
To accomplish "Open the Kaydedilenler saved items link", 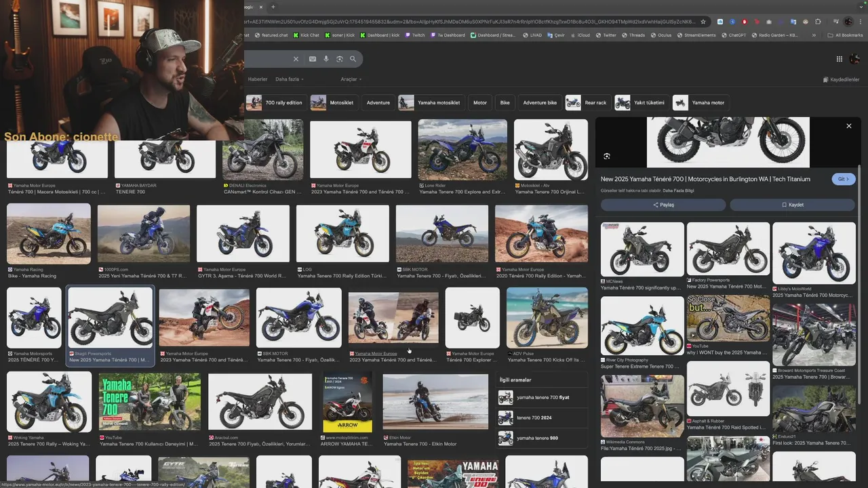I will coord(841,79).
